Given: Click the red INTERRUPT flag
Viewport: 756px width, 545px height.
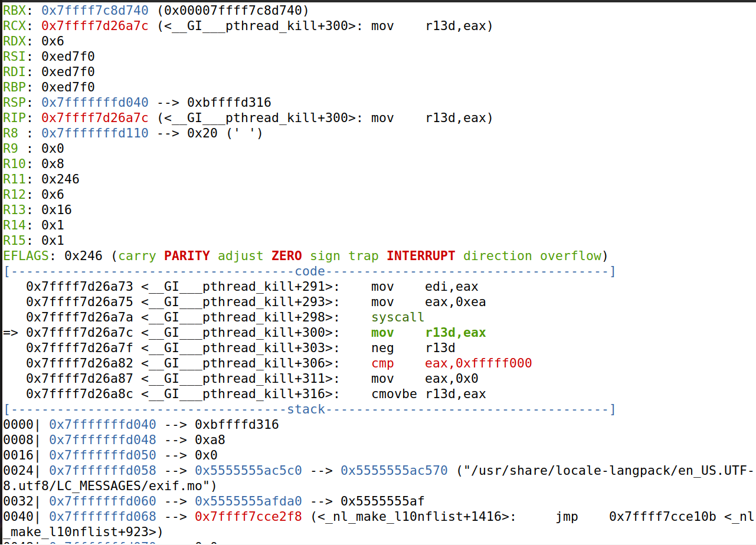Looking at the screenshot, I should coord(421,256).
